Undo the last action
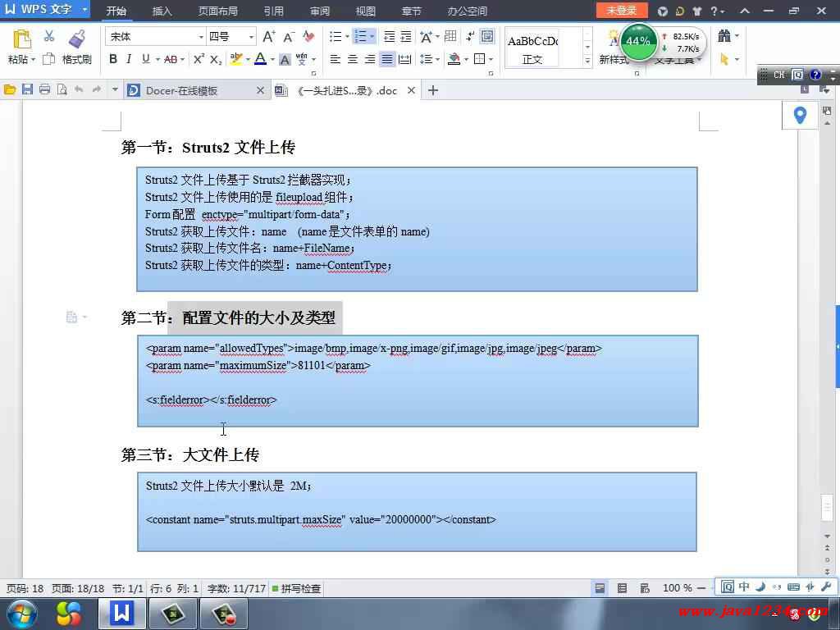This screenshot has height=630, width=840. click(80, 89)
